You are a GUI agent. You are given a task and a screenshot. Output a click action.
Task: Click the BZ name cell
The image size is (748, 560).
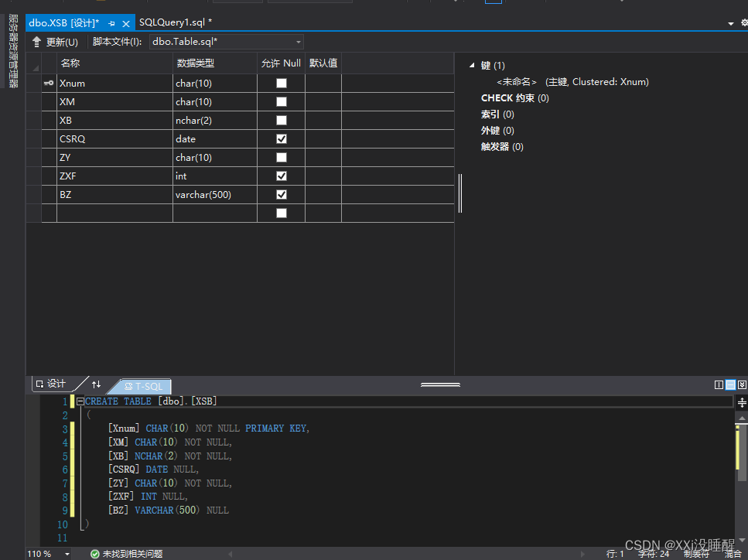click(114, 195)
